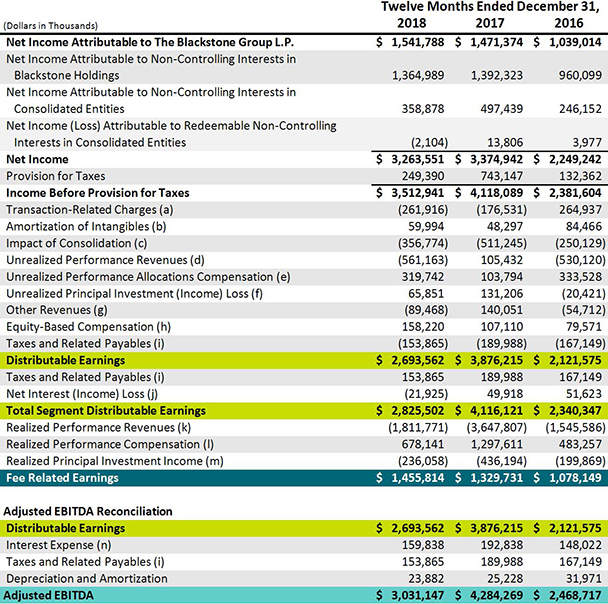
Task: Select 'Realized Performance Revenues (k)' label
Action: pos(98,428)
